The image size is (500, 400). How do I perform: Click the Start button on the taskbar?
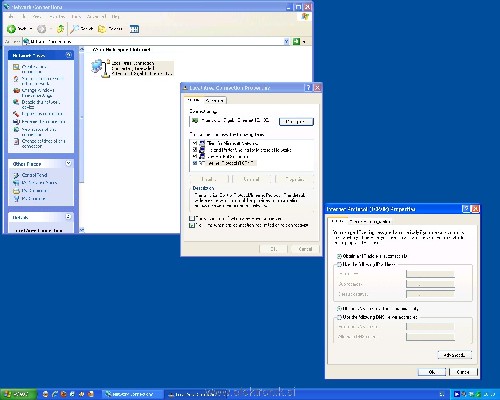click(x=18, y=394)
